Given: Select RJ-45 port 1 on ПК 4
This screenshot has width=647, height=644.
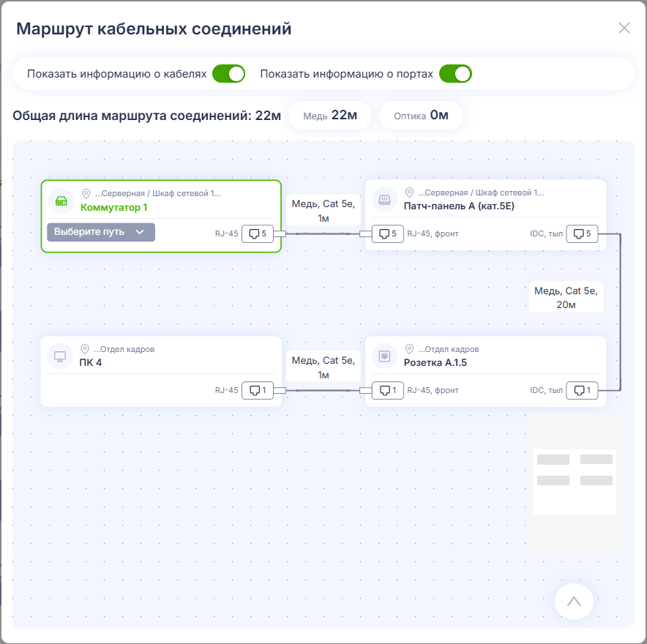Looking at the screenshot, I should (258, 390).
